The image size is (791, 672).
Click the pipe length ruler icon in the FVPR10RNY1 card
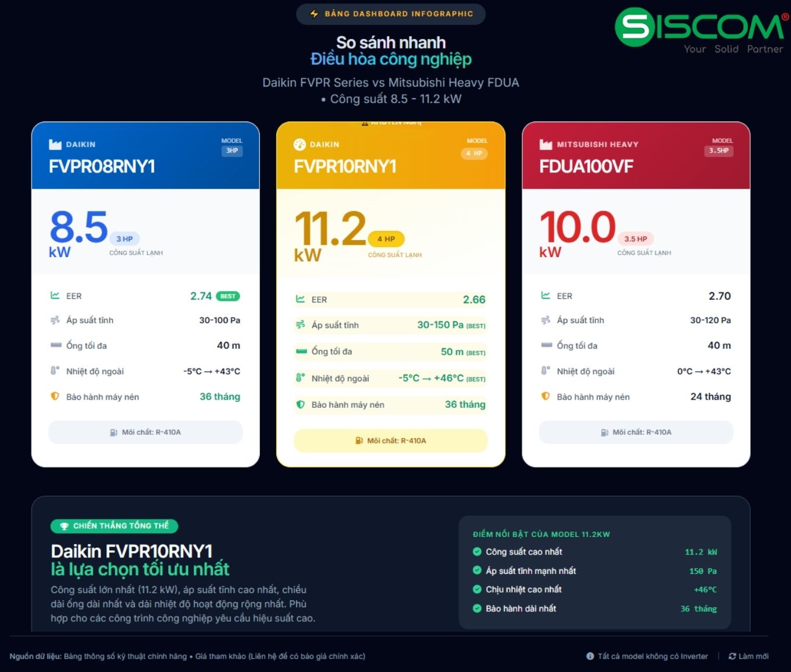click(x=301, y=351)
